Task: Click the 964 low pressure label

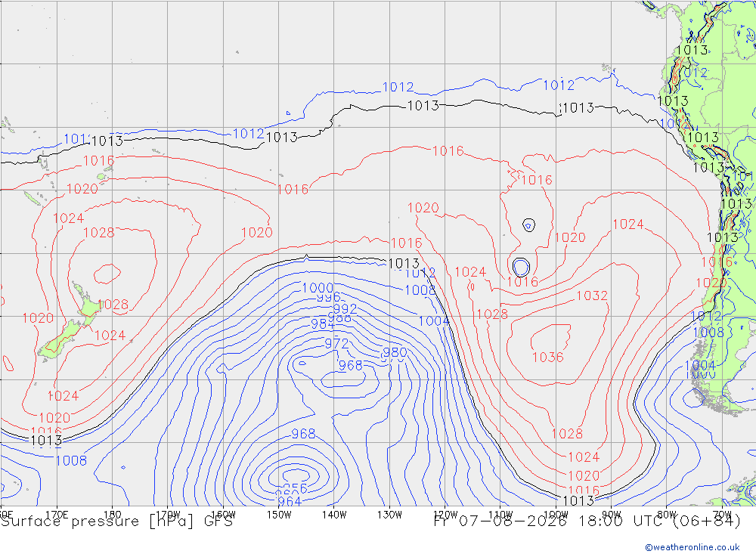Action: click(290, 502)
